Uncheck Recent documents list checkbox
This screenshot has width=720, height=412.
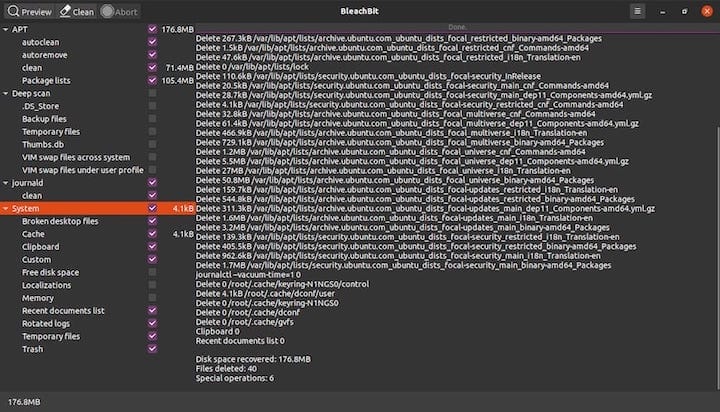[x=152, y=310]
